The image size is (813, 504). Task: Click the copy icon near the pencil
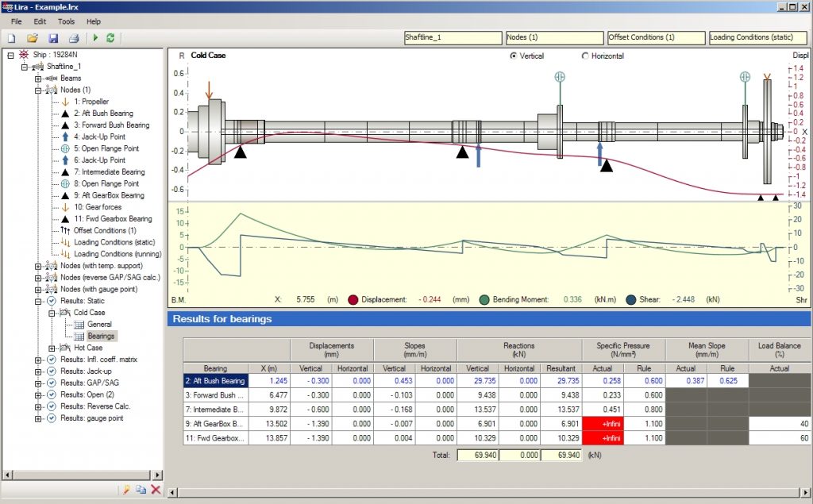click(141, 490)
